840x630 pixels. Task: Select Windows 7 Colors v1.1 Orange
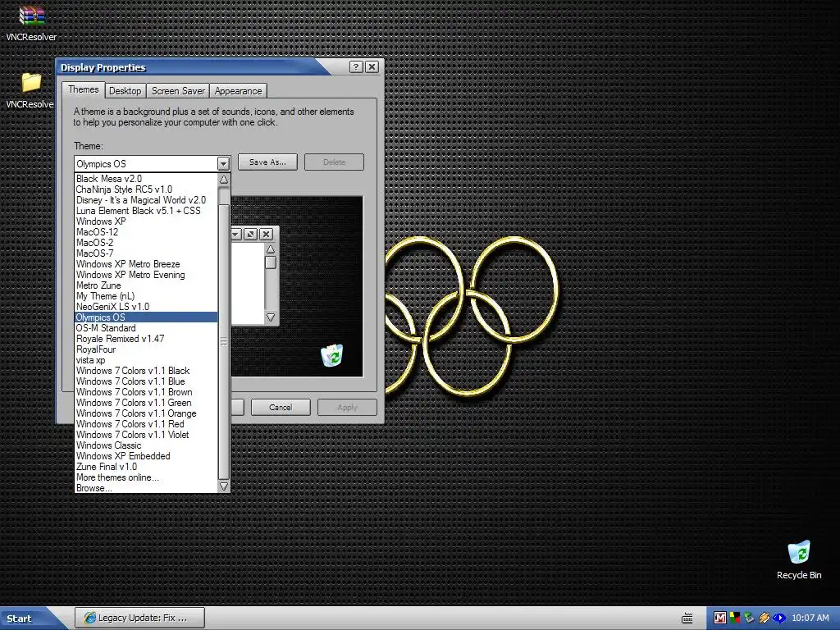[x=146, y=413]
